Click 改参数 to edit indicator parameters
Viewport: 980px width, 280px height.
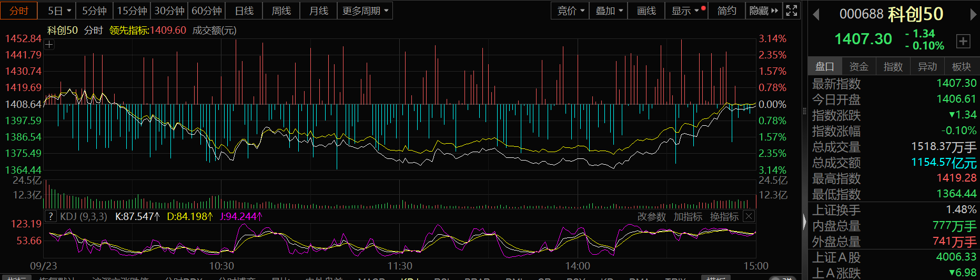[x=651, y=217]
